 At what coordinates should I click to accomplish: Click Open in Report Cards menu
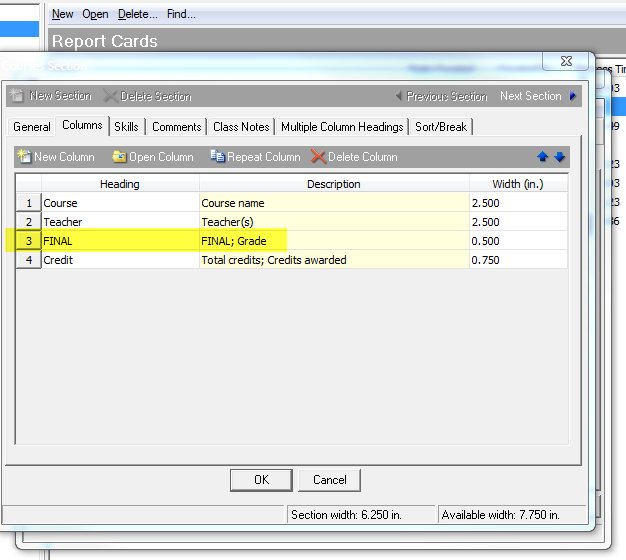click(x=95, y=14)
